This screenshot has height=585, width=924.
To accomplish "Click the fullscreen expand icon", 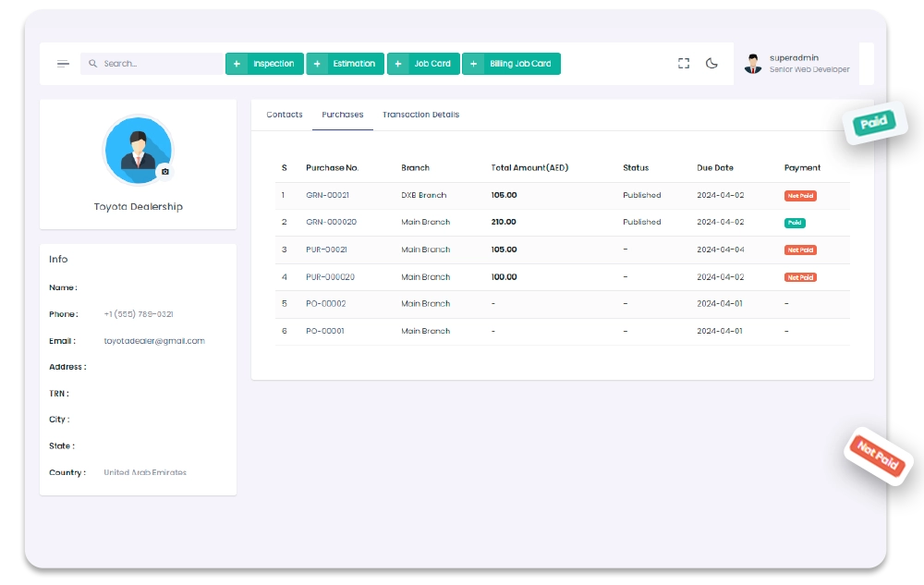I will coord(684,64).
